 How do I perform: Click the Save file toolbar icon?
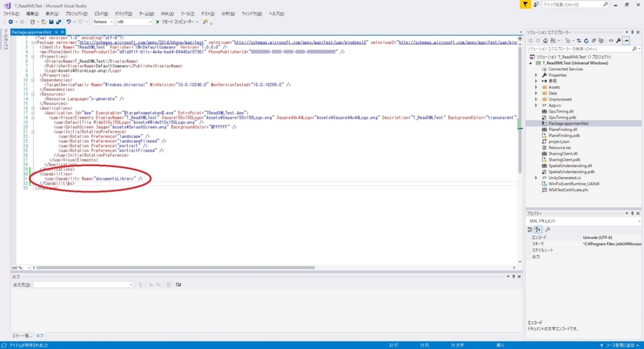[51, 22]
